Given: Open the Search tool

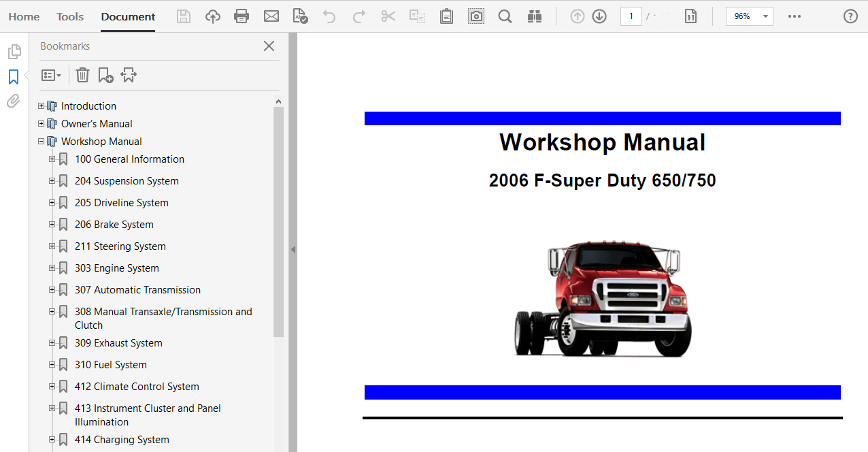Looking at the screenshot, I should pos(504,16).
